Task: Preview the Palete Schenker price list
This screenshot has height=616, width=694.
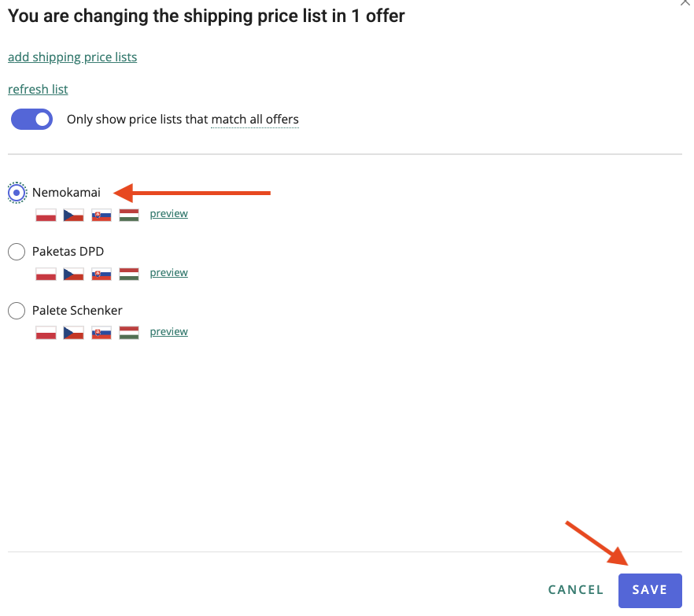Action: tap(168, 332)
